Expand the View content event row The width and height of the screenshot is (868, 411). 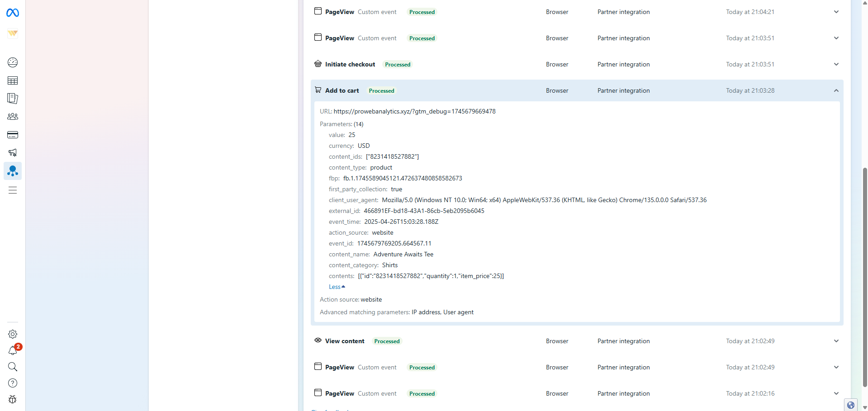coord(836,341)
